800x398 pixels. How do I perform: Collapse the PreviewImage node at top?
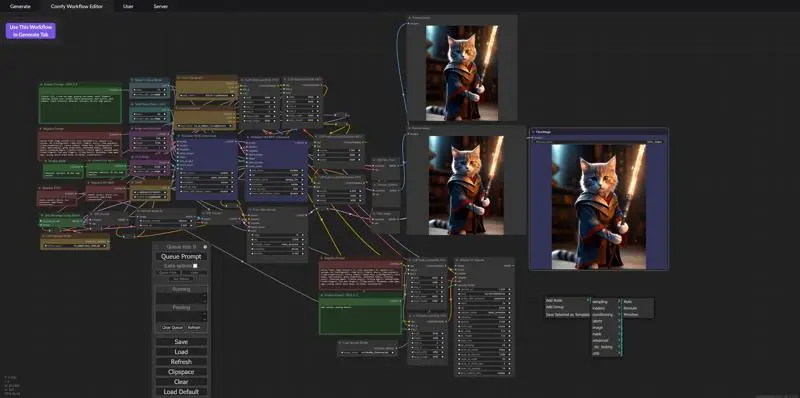pyautogui.click(x=410, y=18)
